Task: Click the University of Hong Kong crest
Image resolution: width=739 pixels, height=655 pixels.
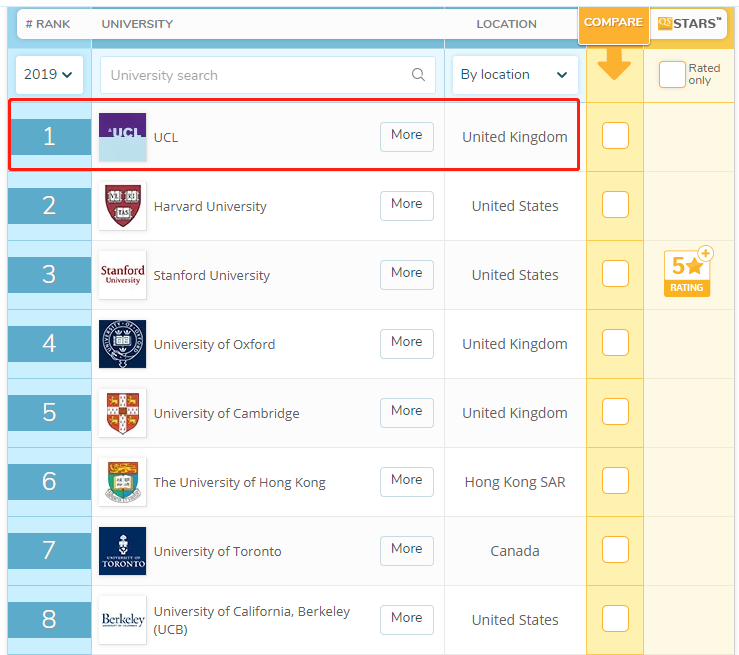Action: (x=123, y=482)
